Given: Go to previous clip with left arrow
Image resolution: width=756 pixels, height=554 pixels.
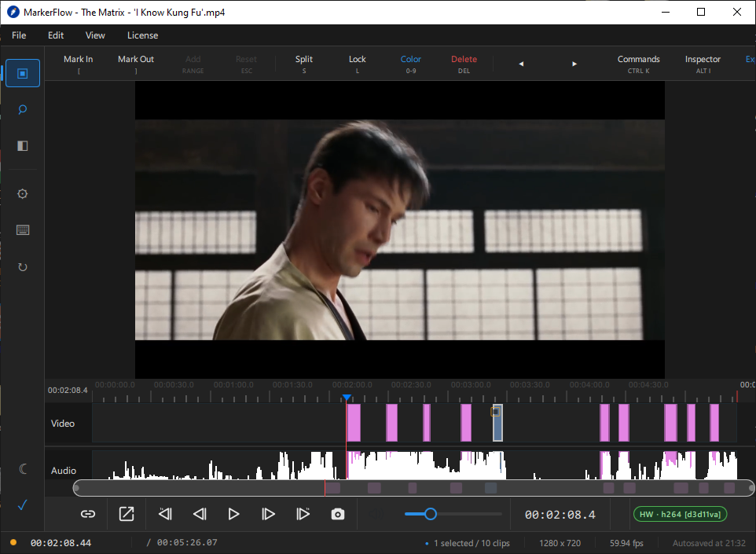Looking at the screenshot, I should pyautogui.click(x=521, y=64).
